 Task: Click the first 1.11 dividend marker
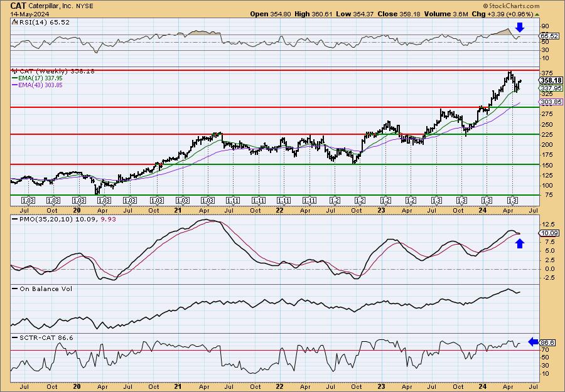coord(233,201)
